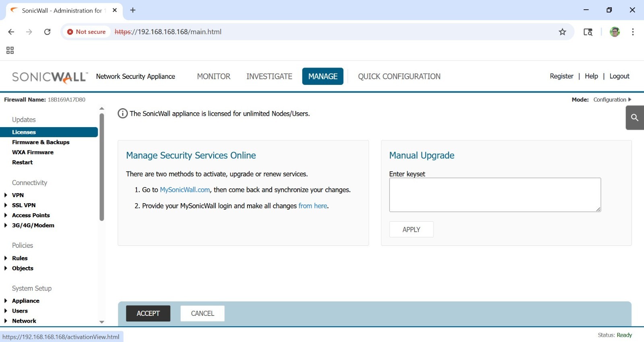644x342 pixels.
Task: Open the Help link
Action: point(591,76)
